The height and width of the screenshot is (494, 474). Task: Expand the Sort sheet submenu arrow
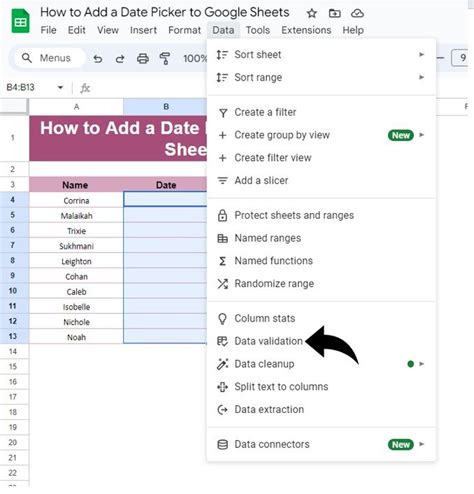point(422,54)
